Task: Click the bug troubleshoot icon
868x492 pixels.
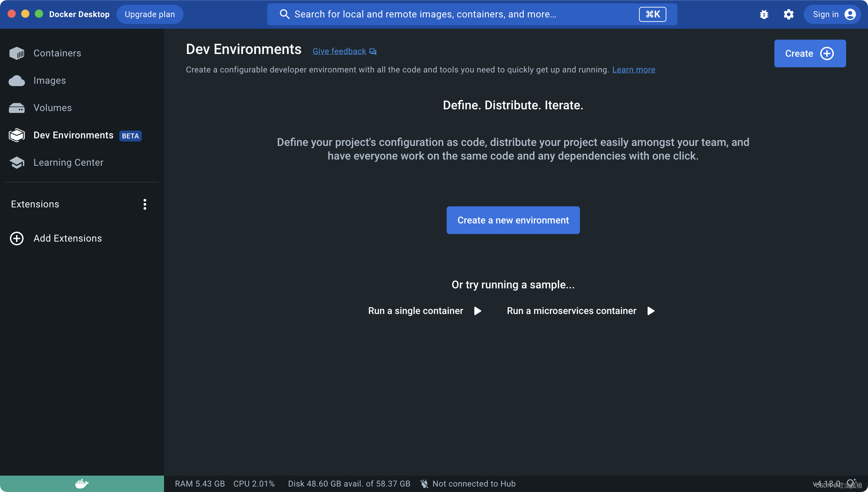Action: pyautogui.click(x=764, y=14)
